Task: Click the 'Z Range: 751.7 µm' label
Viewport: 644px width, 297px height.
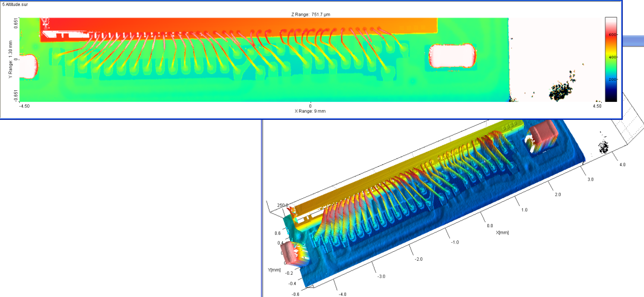Action: (x=311, y=14)
